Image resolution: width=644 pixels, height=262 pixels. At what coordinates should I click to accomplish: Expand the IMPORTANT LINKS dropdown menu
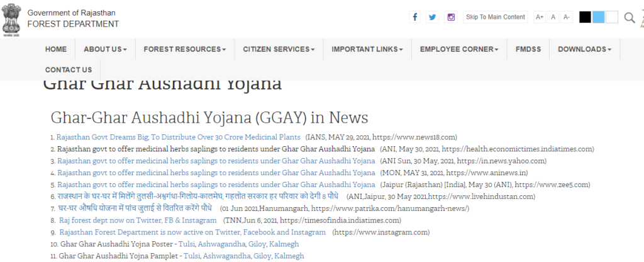[x=367, y=49]
